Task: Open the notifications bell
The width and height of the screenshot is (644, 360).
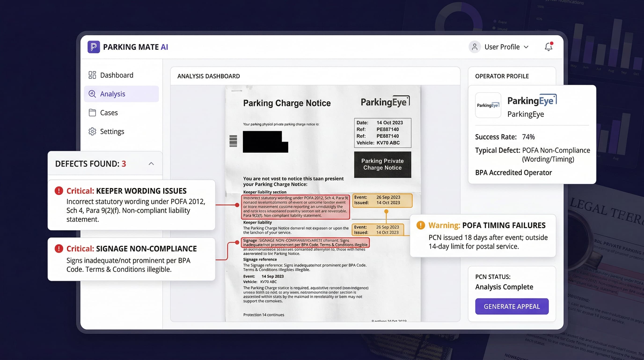Action: coord(548,47)
